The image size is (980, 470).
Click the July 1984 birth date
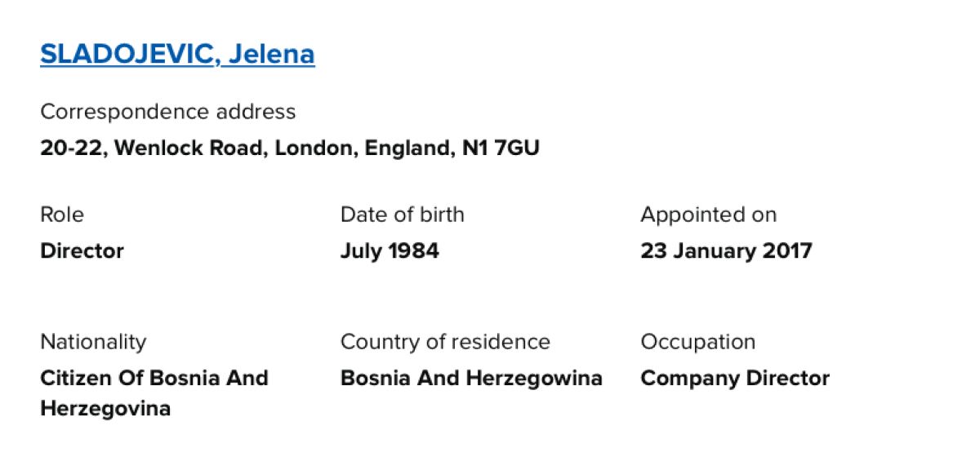pos(390,251)
